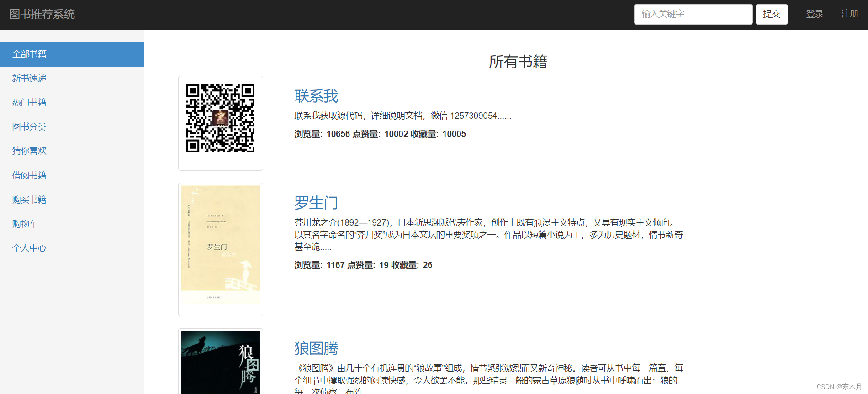Click the 浏览量: 10656 stats line
The width and height of the screenshot is (868, 394).
click(x=380, y=134)
